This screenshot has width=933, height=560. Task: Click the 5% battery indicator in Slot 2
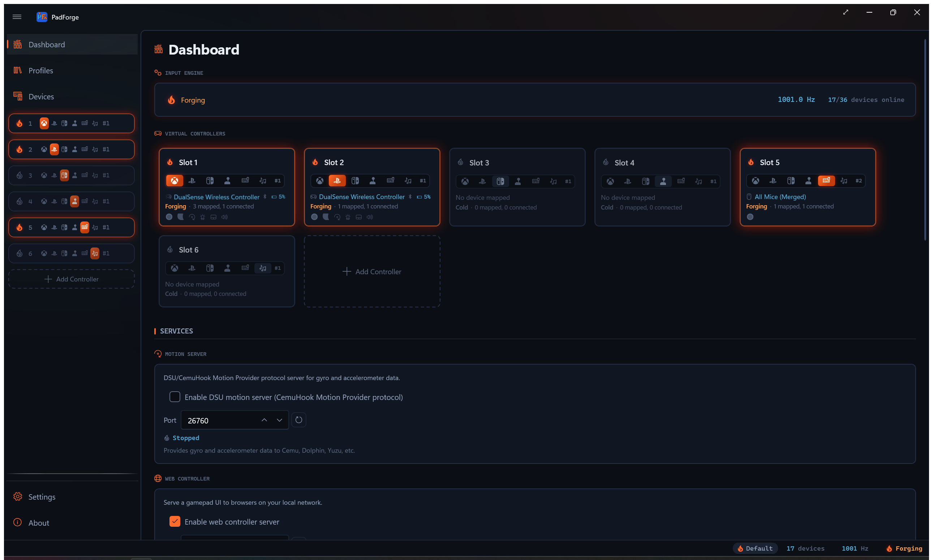click(423, 197)
